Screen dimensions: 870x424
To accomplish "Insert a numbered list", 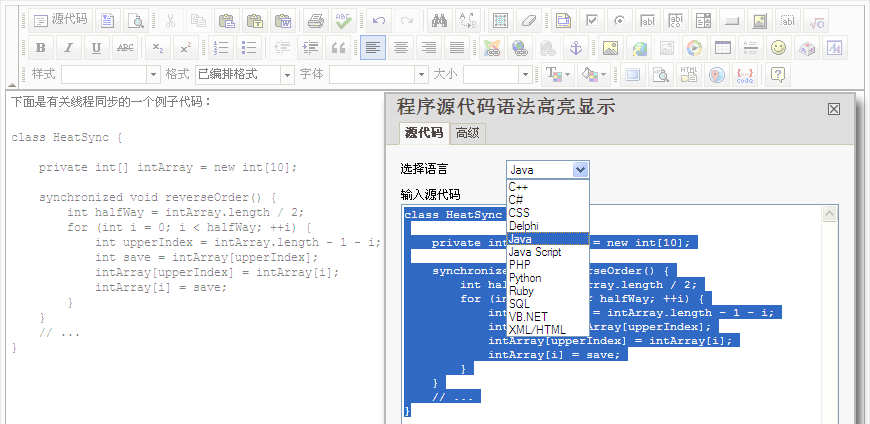I will pos(222,47).
